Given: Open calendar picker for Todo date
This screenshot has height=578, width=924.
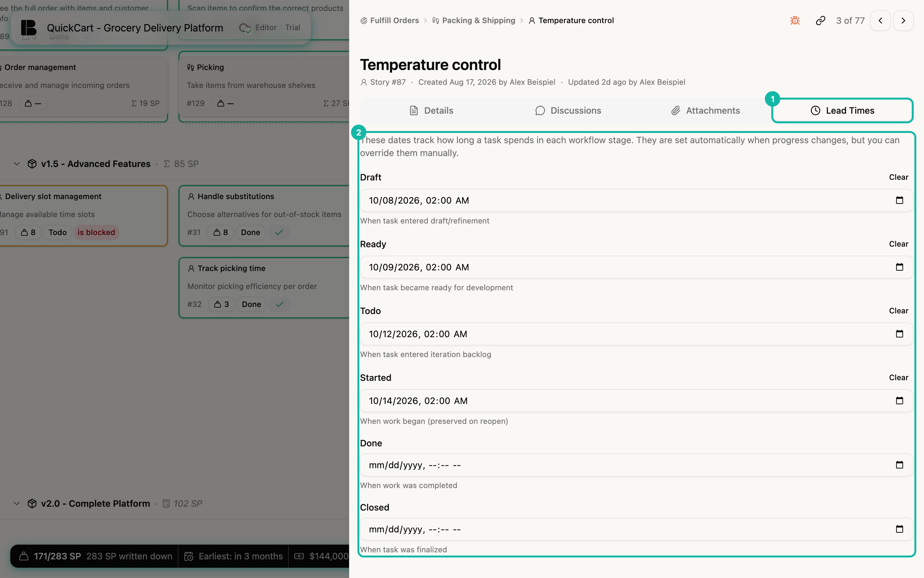Looking at the screenshot, I should click(900, 334).
